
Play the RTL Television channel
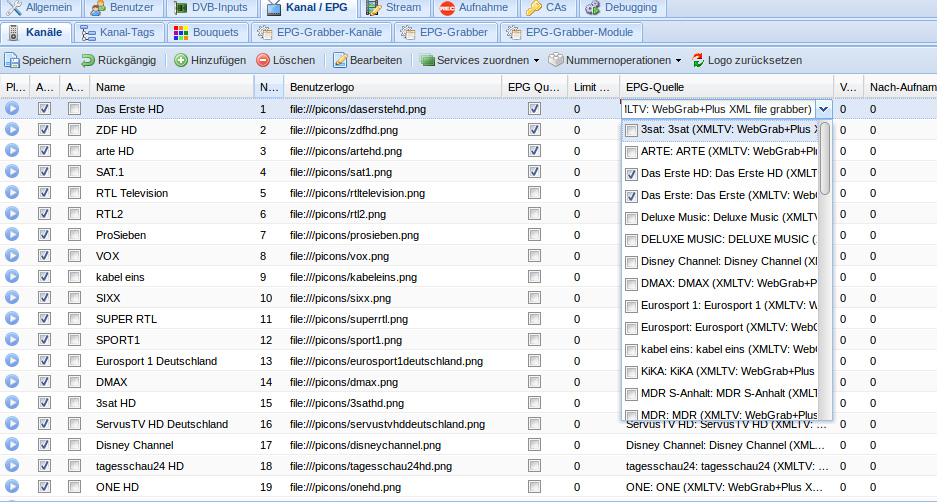point(12,192)
